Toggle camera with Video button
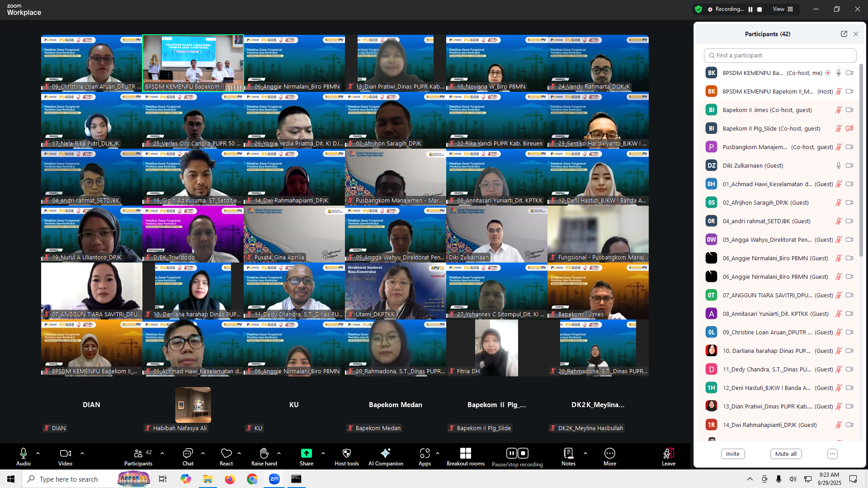 point(65,453)
